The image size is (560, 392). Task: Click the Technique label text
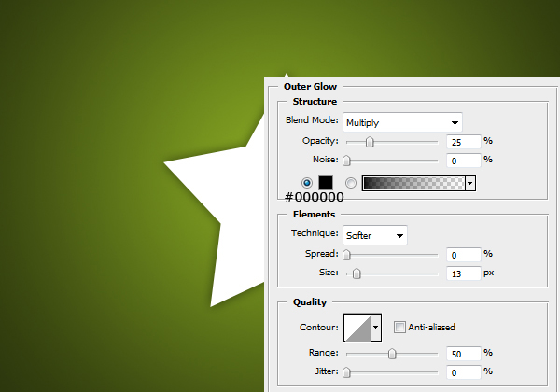[x=315, y=233]
